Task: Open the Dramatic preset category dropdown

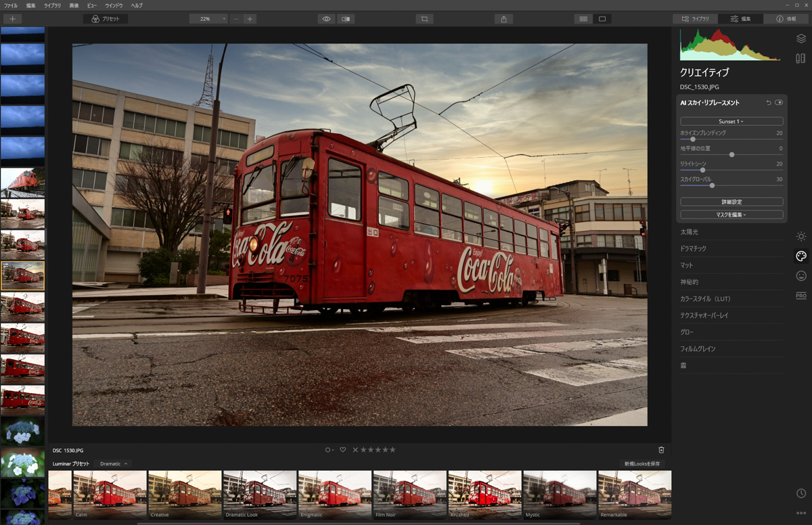Action: (x=113, y=463)
